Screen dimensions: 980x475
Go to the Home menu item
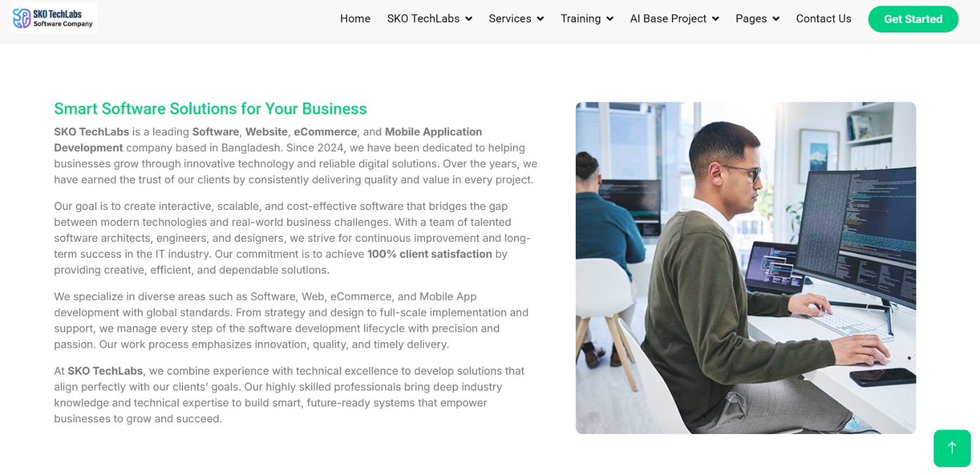(x=355, y=19)
